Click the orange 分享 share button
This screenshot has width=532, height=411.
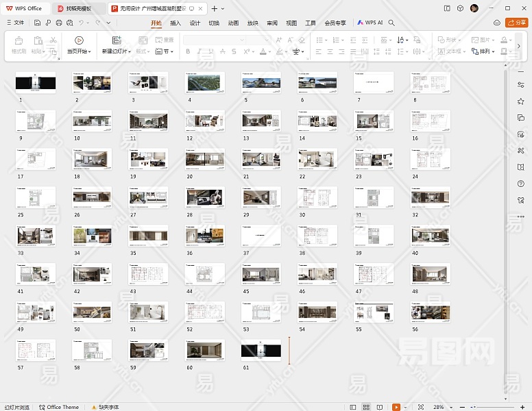click(x=516, y=23)
